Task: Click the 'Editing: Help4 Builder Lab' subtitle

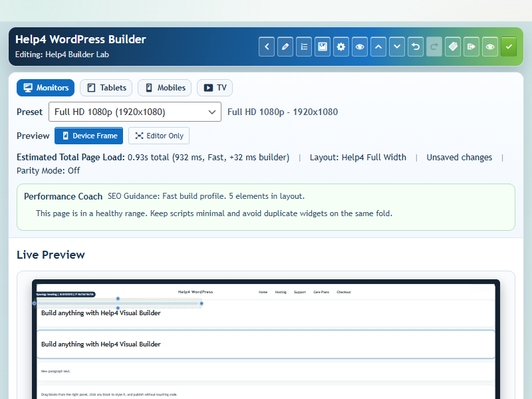Action: (62, 55)
